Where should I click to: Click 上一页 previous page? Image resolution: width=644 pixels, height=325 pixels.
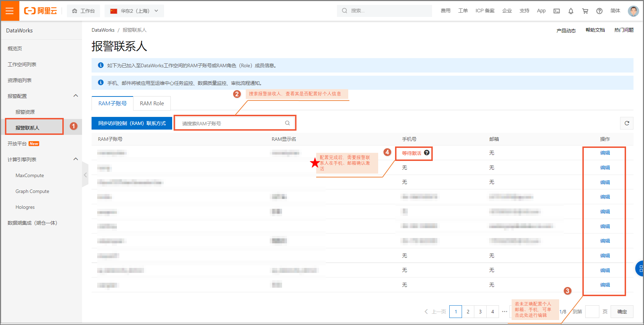[x=435, y=312]
